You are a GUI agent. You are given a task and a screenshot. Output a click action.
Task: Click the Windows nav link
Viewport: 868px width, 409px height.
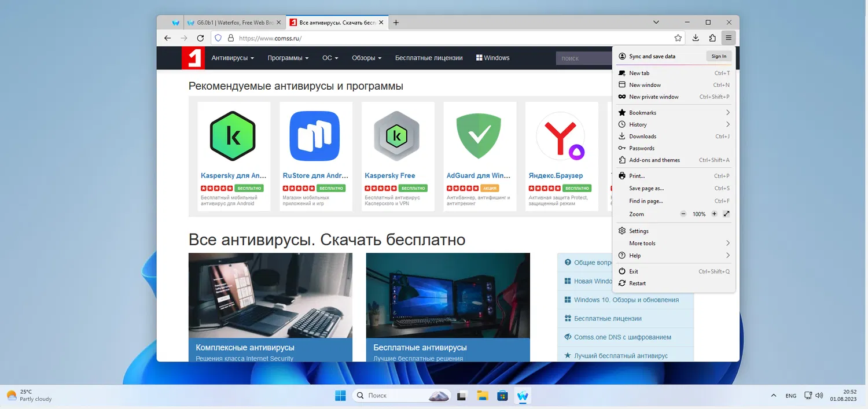click(492, 58)
